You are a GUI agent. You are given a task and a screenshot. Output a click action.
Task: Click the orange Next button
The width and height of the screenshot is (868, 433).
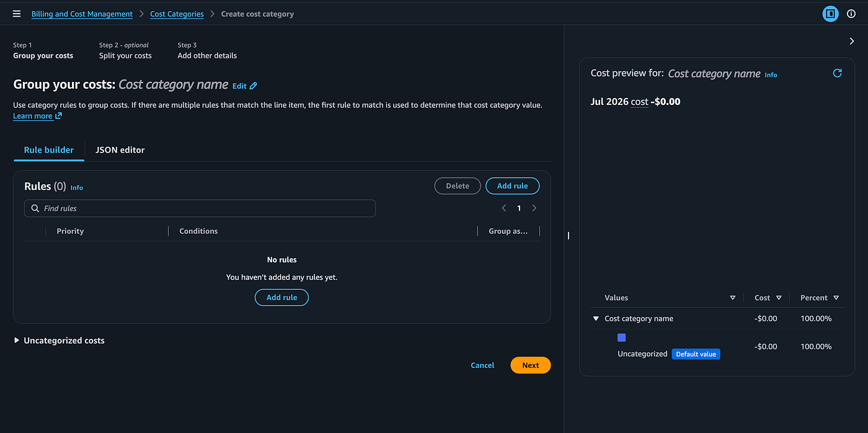coord(531,365)
